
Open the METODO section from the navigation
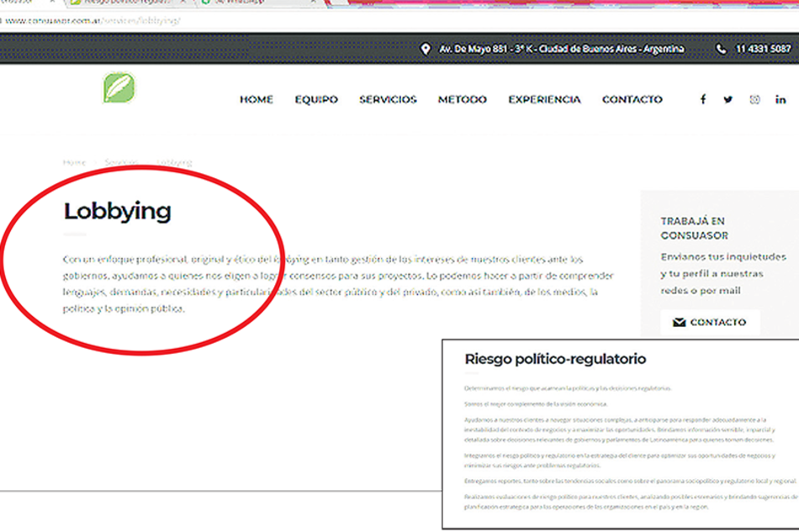click(462, 99)
